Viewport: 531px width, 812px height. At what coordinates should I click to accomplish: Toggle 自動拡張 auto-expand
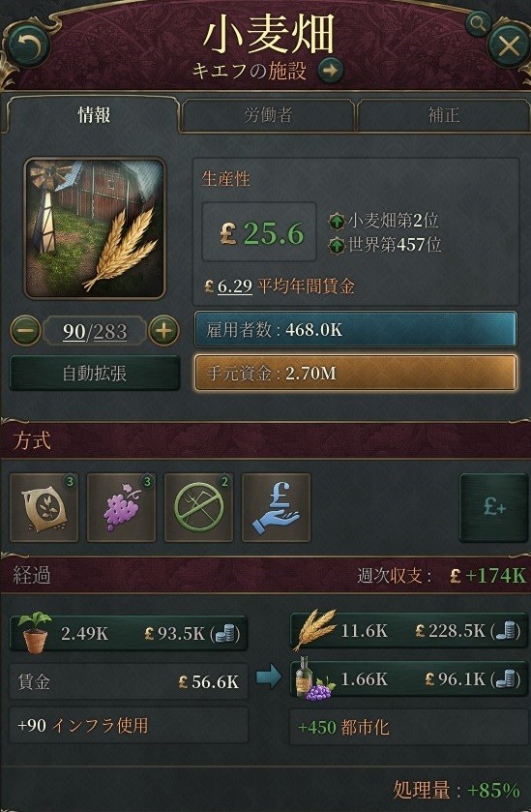[x=95, y=373]
